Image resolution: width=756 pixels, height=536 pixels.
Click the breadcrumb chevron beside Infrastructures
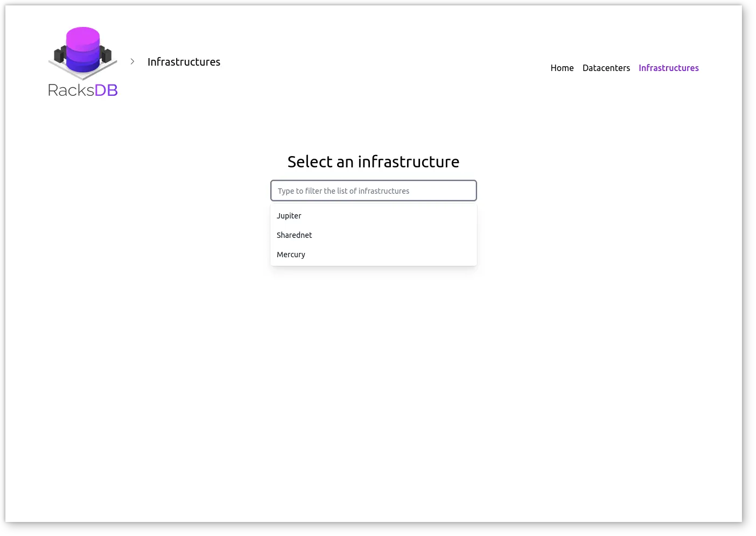[x=132, y=61]
